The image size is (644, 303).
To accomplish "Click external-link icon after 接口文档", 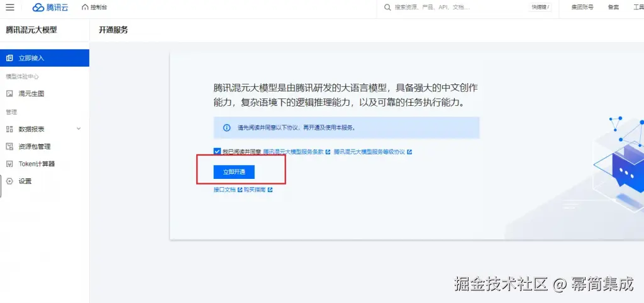I will [x=240, y=190].
